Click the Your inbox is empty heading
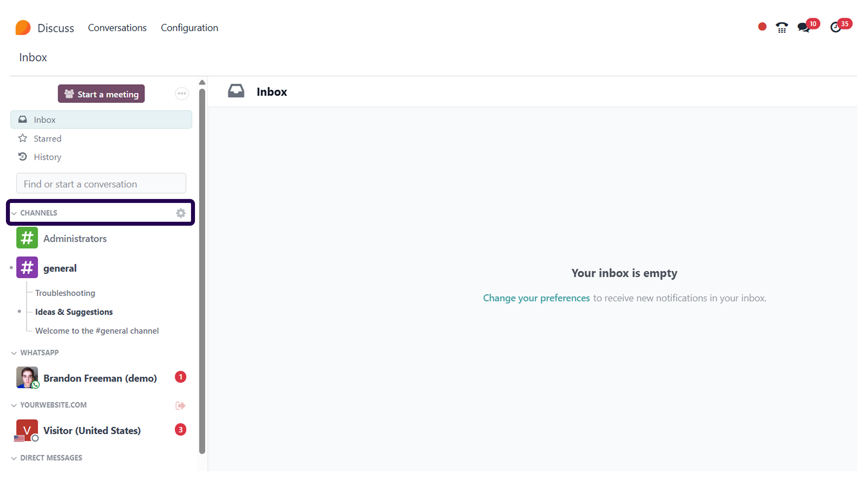Screen dimensions: 868x494 pos(624,273)
